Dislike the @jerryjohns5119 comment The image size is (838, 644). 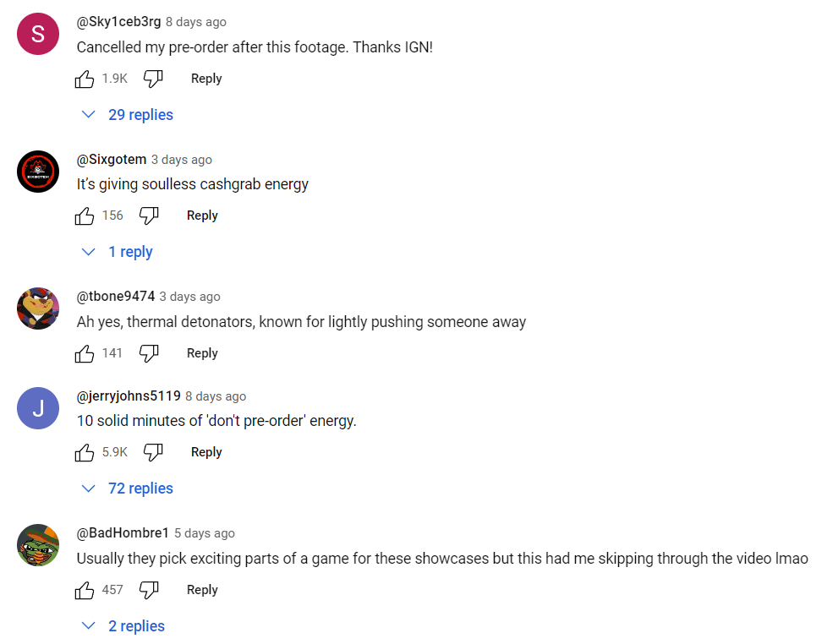coord(153,453)
